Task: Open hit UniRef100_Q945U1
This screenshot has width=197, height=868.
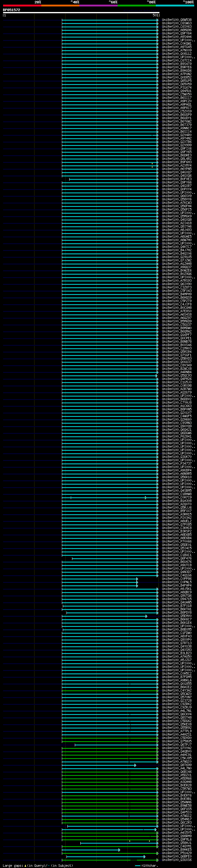Action: click(176, 91)
